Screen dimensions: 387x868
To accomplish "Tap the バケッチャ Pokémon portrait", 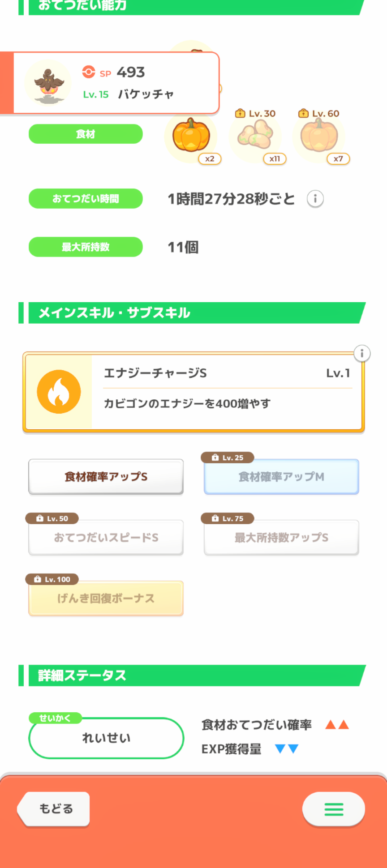I will [x=48, y=84].
